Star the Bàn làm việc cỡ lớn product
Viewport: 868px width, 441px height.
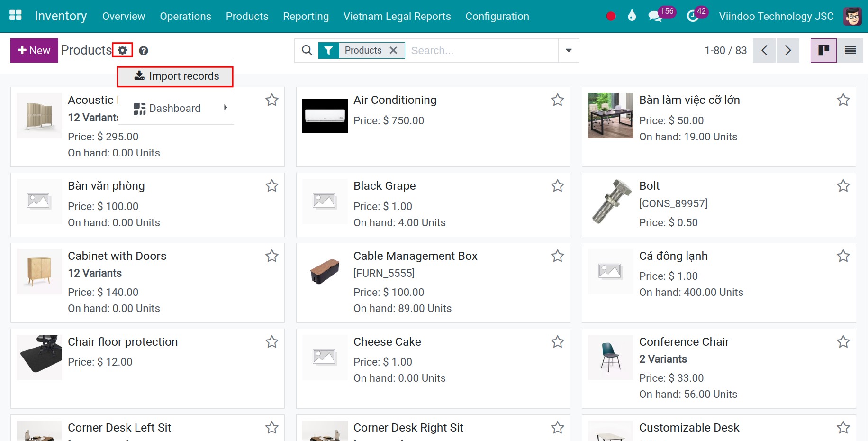843,100
